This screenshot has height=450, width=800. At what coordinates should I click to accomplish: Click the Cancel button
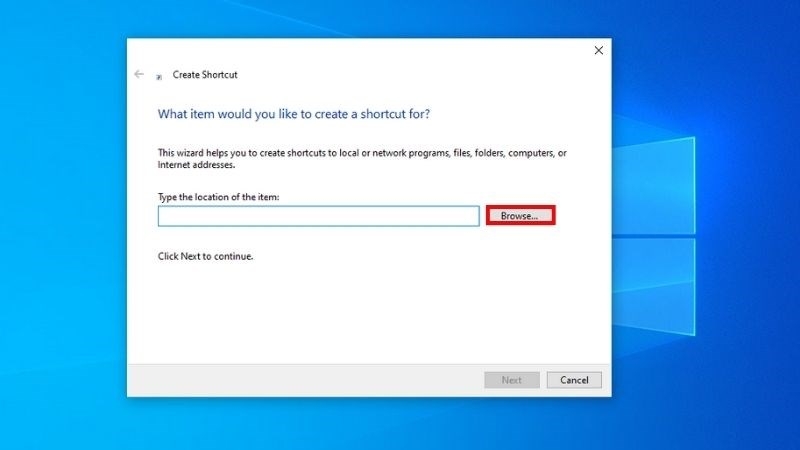(x=574, y=380)
